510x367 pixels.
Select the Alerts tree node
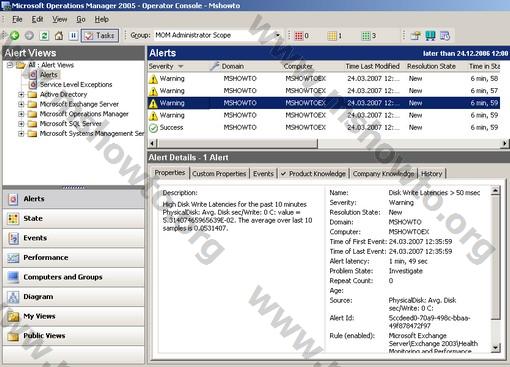coord(49,75)
